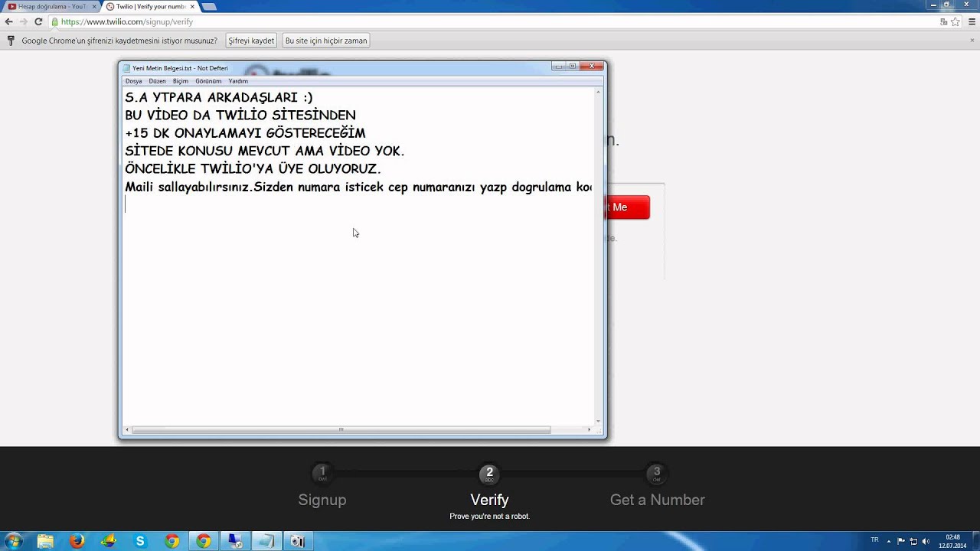Viewport: 980px width, 551px height.
Task: Click volume speaker tray icon
Action: point(926,541)
